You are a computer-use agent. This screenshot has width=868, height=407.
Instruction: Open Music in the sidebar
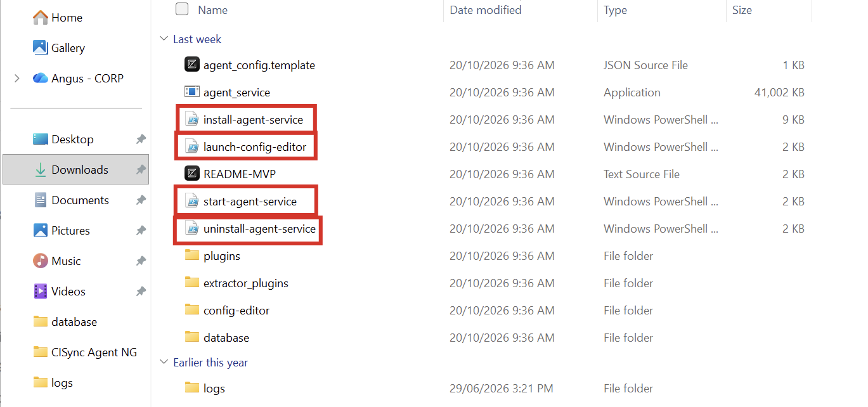[56, 261]
